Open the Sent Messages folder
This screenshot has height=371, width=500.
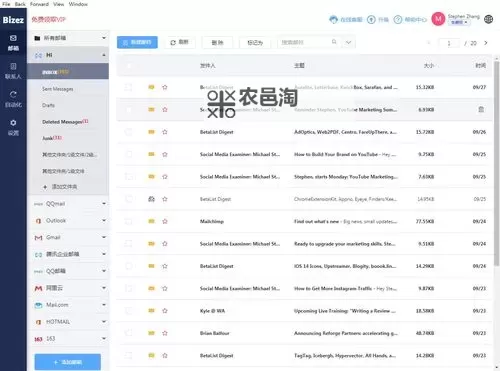coord(58,89)
